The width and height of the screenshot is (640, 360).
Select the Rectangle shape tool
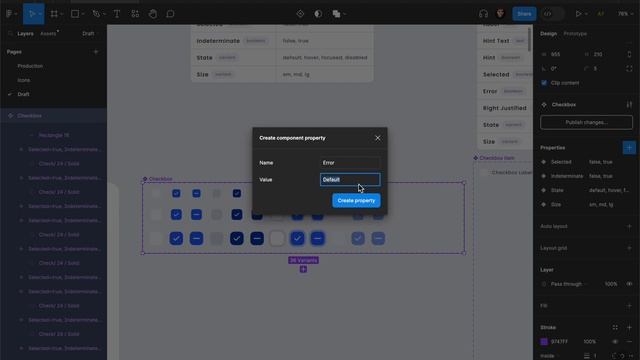(x=75, y=14)
